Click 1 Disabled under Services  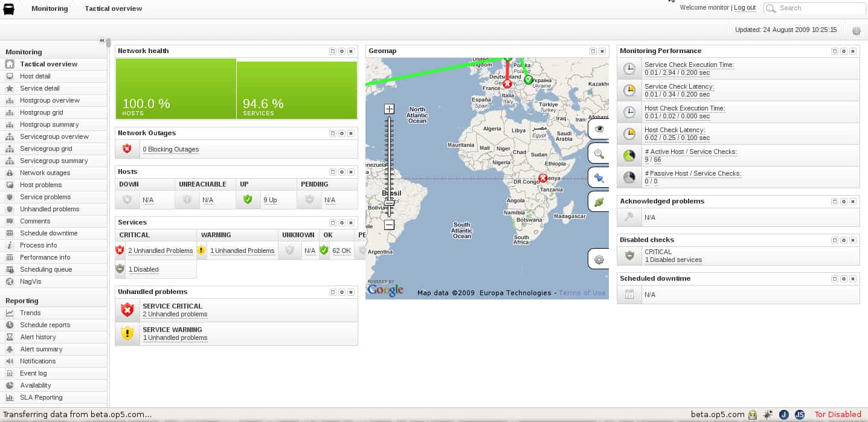coord(144,269)
